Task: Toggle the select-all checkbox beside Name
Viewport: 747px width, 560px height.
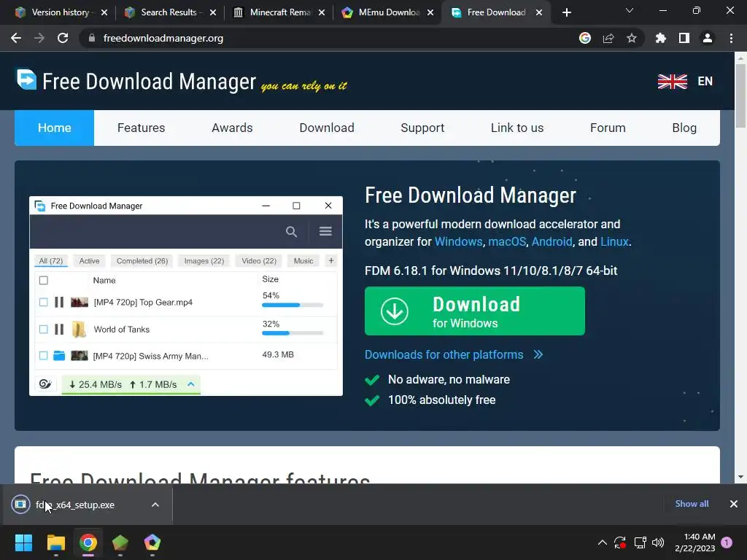Action: point(43,280)
